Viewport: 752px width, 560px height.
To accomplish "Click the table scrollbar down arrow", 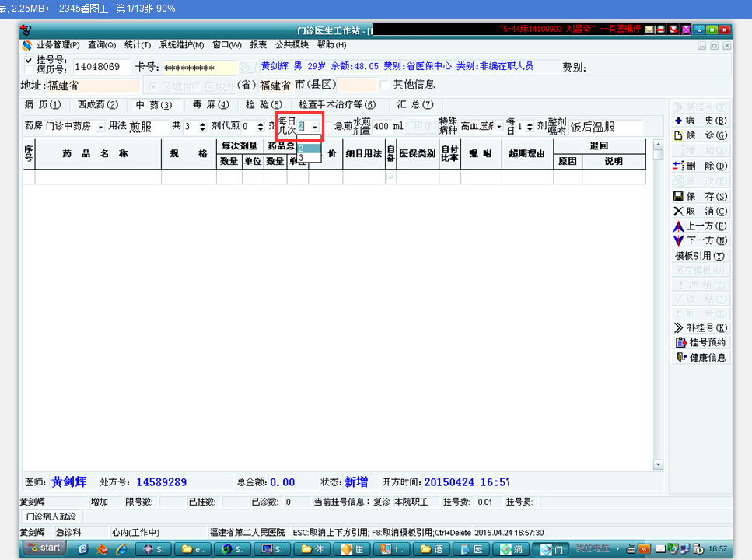I will tap(658, 464).
